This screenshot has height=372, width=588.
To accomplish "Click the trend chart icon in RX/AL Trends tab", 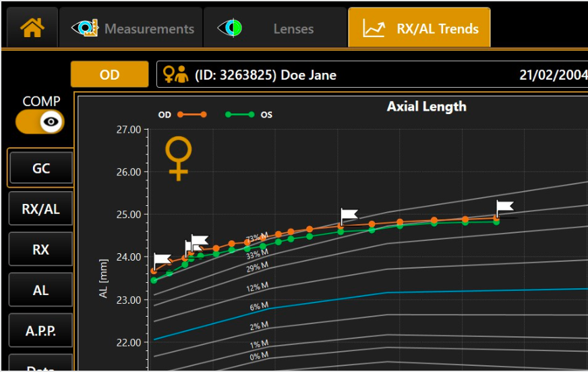I will 374,28.
